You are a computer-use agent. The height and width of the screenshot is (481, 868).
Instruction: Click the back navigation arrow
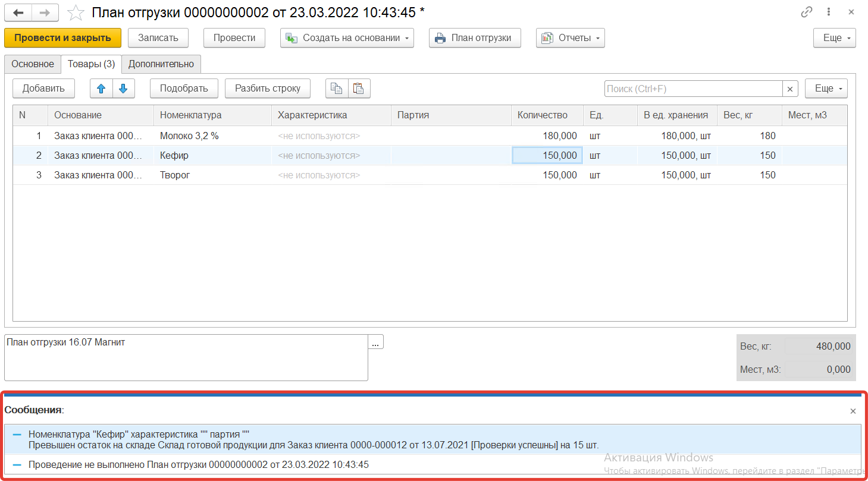[18, 12]
